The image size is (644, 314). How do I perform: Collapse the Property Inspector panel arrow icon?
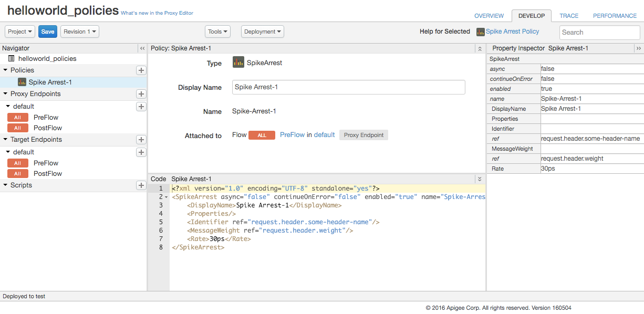(x=638, y=48)
